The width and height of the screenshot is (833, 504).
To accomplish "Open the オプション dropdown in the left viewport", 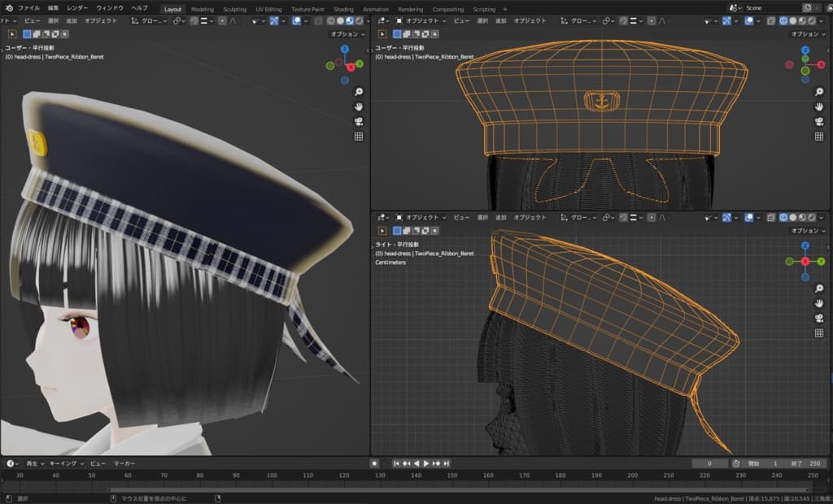I will point(347,34).
